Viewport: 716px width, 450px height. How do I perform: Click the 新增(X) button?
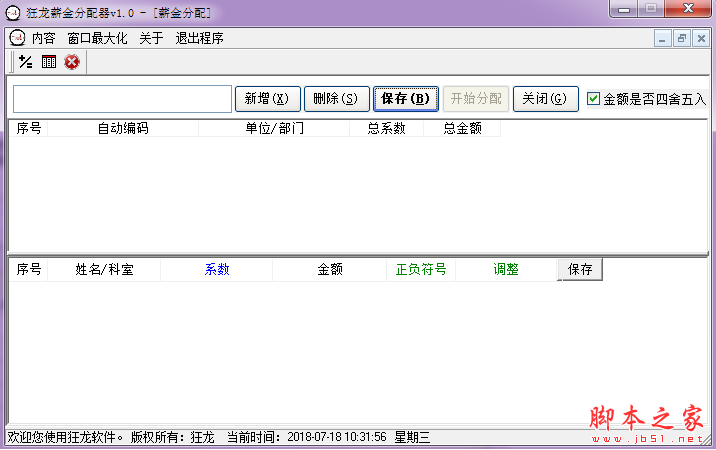click(268, 99)
